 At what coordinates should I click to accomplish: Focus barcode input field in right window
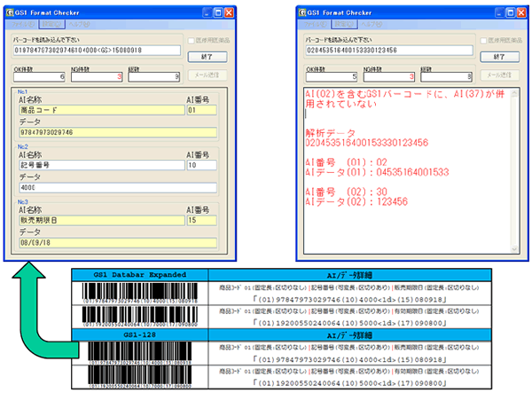coord(389,51)
